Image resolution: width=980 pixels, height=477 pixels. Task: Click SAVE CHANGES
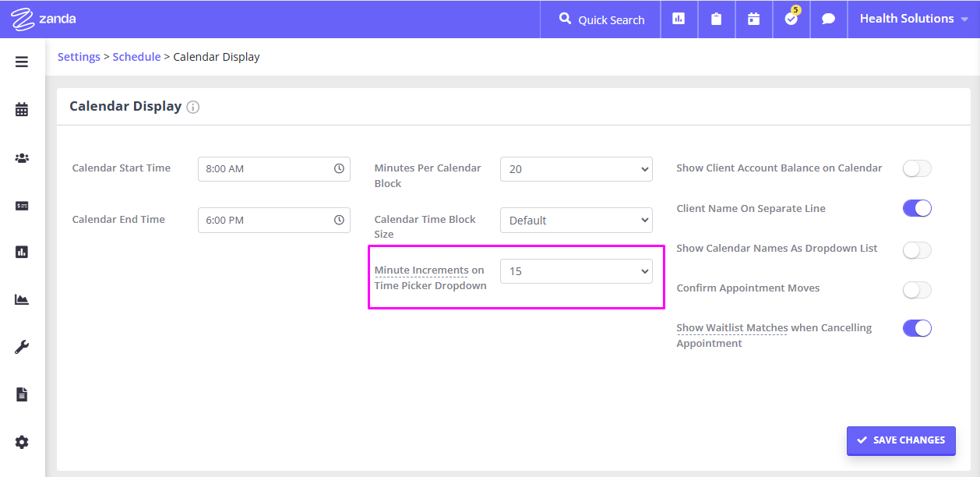901,440
